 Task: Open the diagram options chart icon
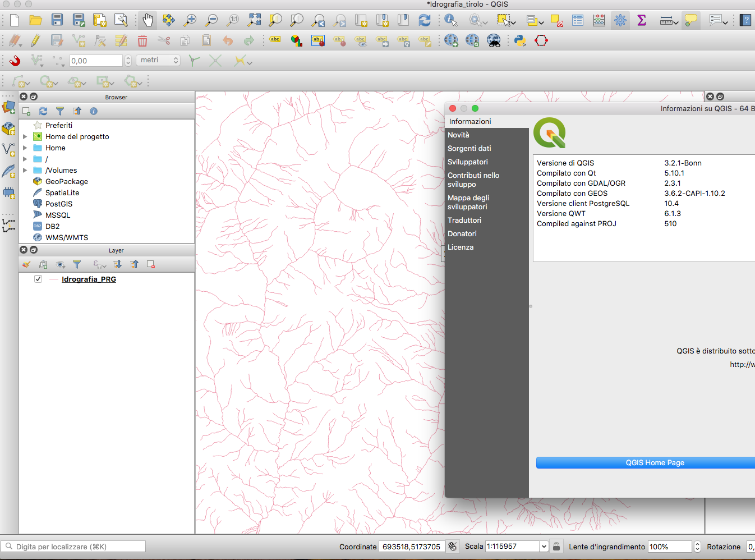296,40
